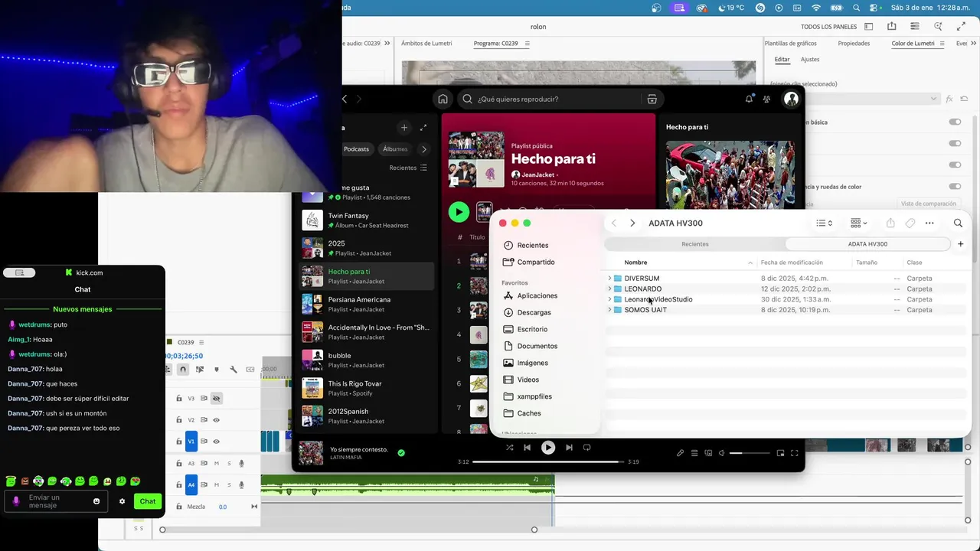Switch to Recientes tab in Finder

click(695, 244)
